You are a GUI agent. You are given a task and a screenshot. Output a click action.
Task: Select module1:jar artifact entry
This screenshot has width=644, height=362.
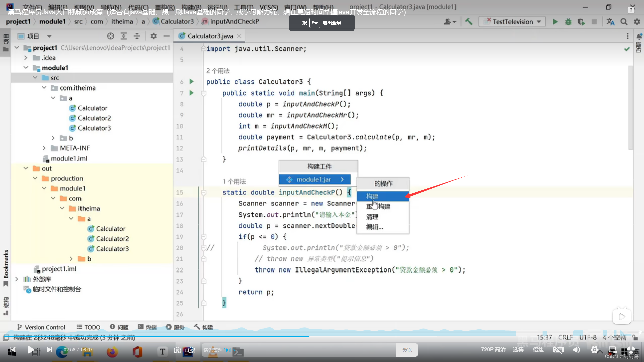pyautogui.click(x=315, y=180)
